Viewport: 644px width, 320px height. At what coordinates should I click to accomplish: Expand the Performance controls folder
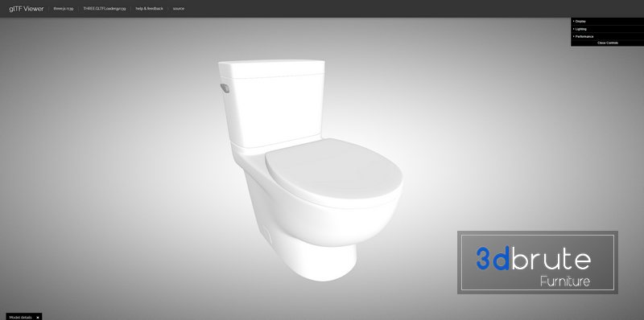[x=607, y=36]
